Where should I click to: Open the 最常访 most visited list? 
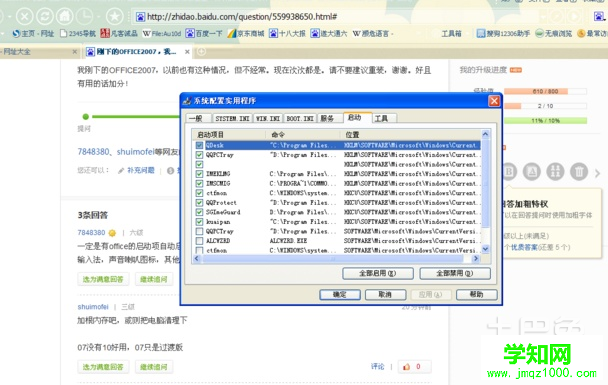coord(592,34)
